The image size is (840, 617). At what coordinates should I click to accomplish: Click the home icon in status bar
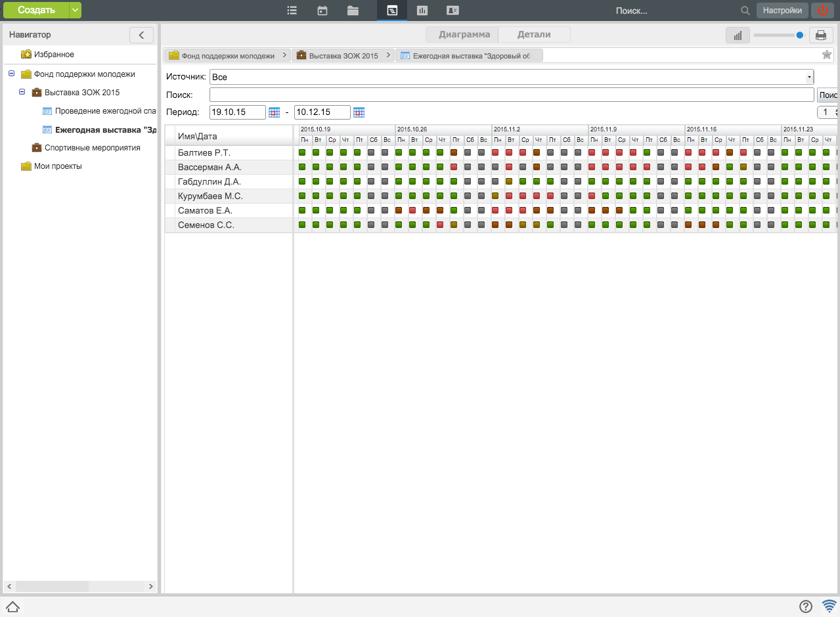[x=12, y=606]
